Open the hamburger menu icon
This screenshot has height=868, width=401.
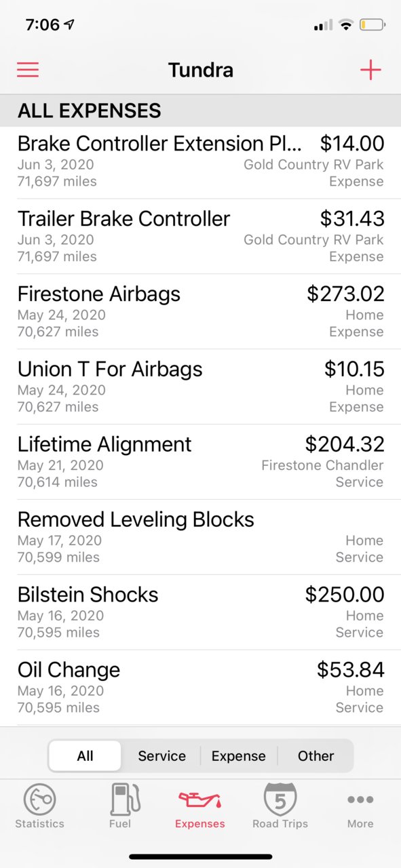click(28, 70)
